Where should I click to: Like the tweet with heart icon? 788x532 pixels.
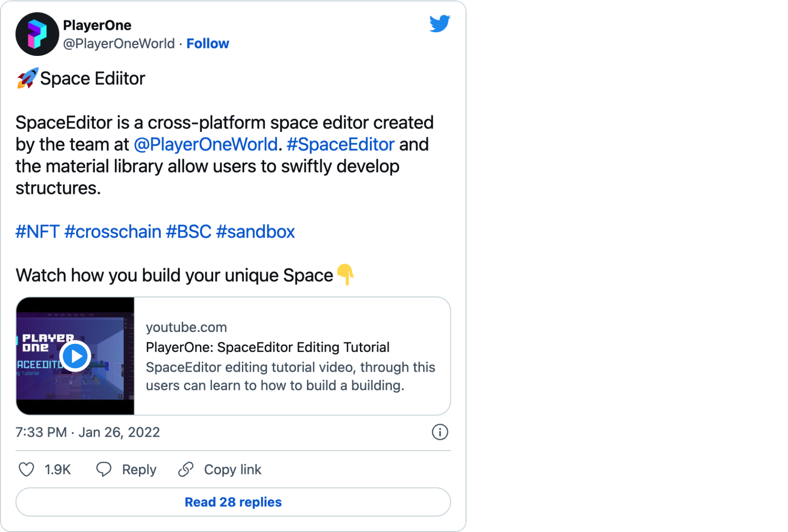(27, 470)
